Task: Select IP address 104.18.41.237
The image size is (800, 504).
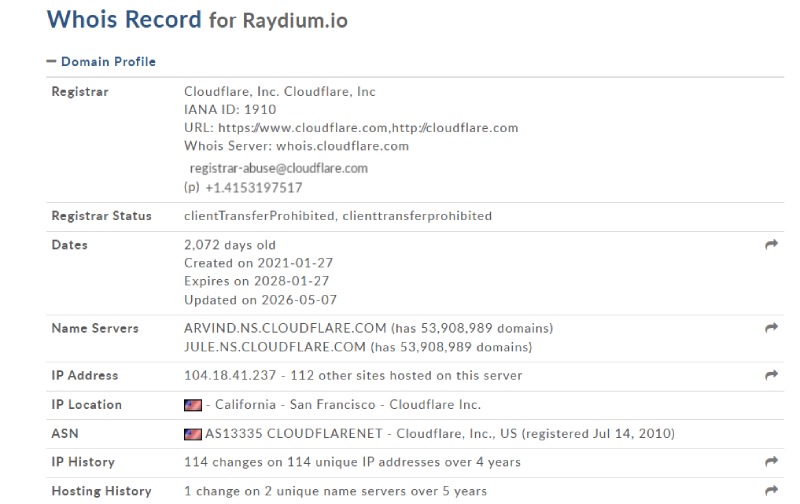Action: [230, 375]
